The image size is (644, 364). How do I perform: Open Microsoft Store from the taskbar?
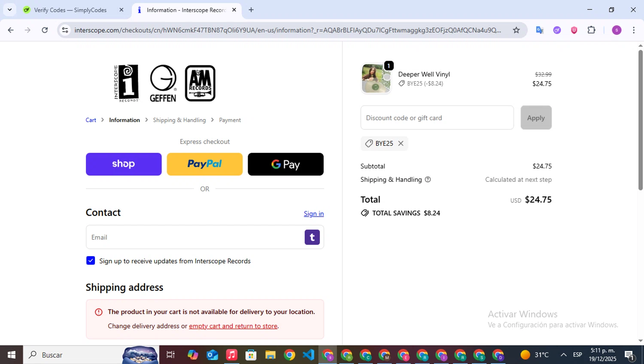click(x=251, y=355)
